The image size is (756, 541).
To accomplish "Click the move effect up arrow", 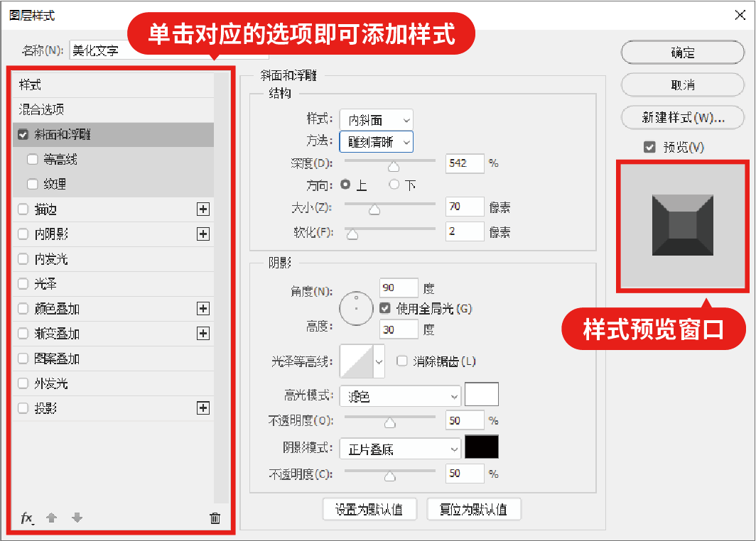I will pos(51,518).
